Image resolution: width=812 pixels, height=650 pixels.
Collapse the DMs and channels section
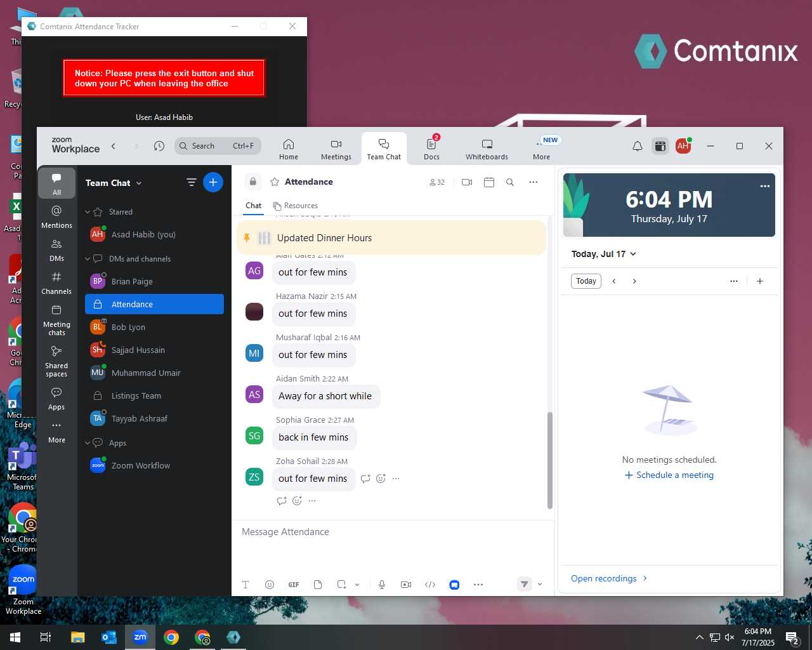pyautogui.click(x=88, y=259)
